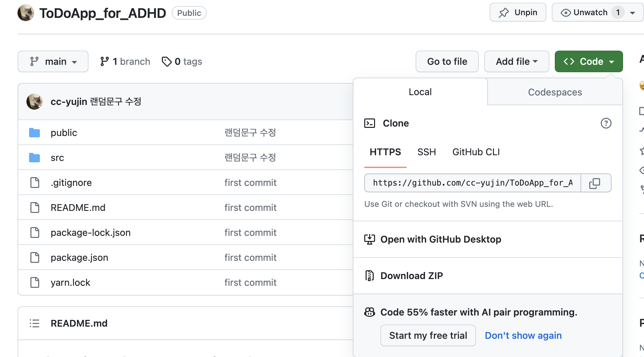
Task: Expand the Add file dropdown
Action: pos(517,61)
